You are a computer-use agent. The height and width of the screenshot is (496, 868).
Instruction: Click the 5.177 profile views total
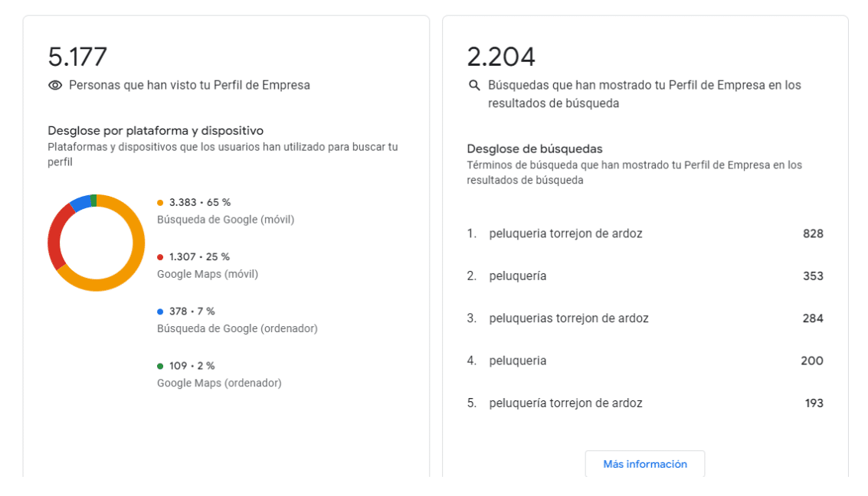coord(77,57)
